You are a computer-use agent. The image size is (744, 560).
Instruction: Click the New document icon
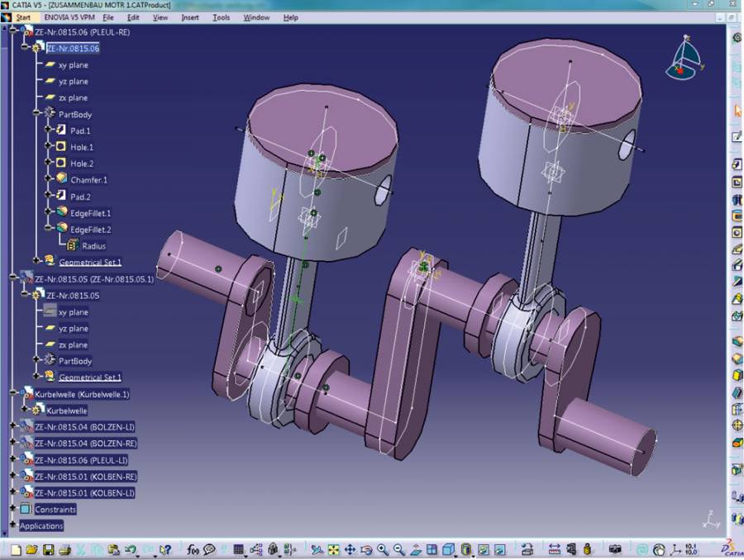[x=17, y=549]
